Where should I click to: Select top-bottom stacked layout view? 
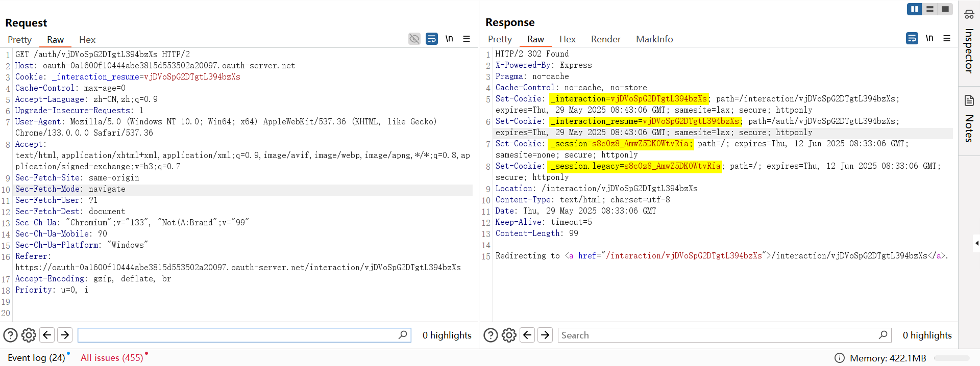click(x=930, y=9)
